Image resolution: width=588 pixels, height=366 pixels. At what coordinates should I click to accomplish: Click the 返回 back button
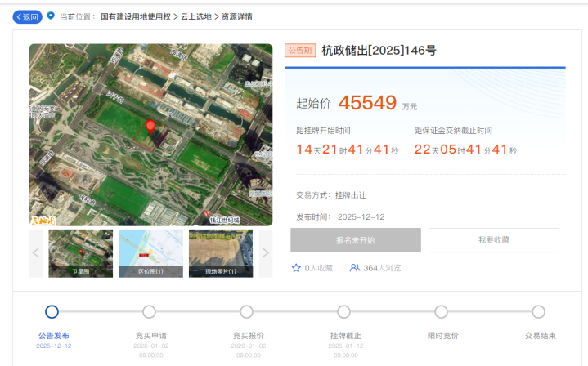[x=27, y=16]
